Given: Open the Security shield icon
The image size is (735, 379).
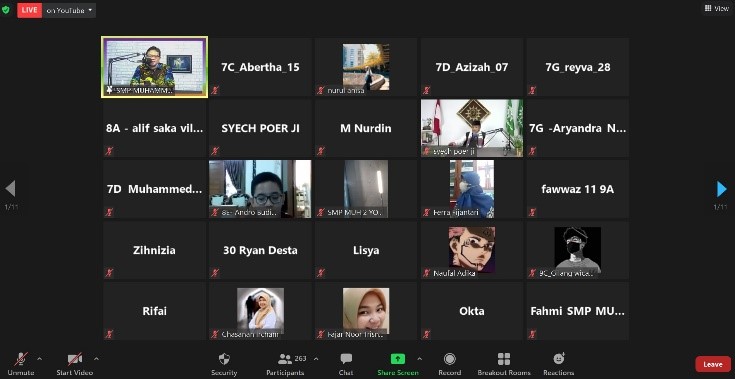Looking at the screenshot, I should coord(224,359).
